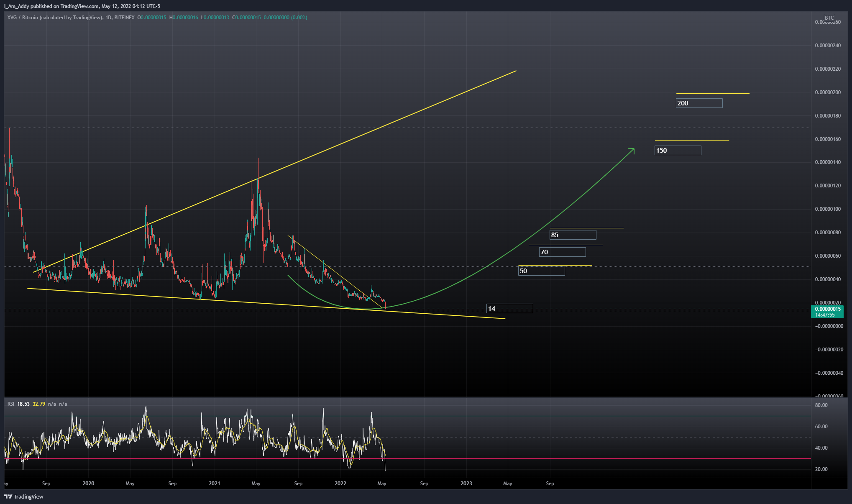Click the '2020' label on time axis
852x504 pixels.
88,484
